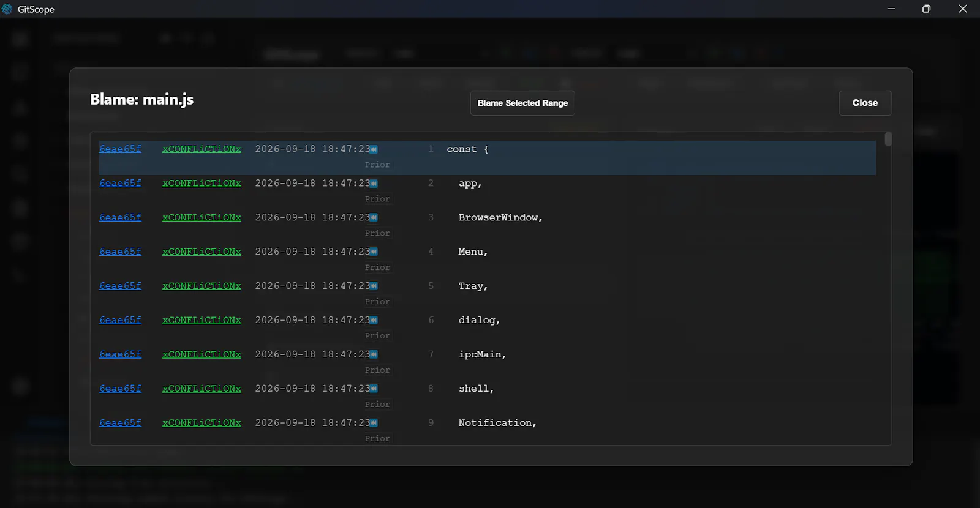Click the 'Blame: main.js' dialog title
The image size is (980, 508).
click(141, 99)
